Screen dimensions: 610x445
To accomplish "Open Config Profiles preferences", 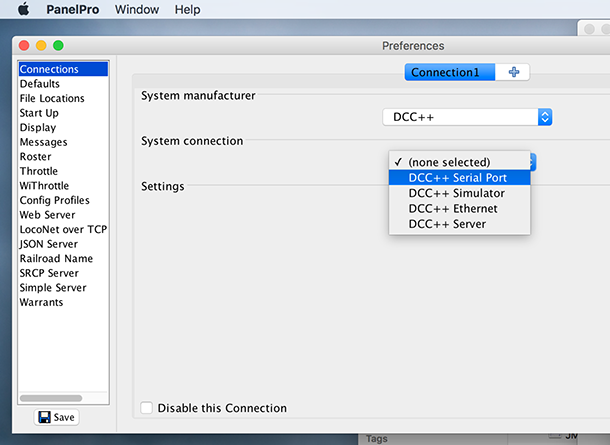I will click(x=63, y=200).
